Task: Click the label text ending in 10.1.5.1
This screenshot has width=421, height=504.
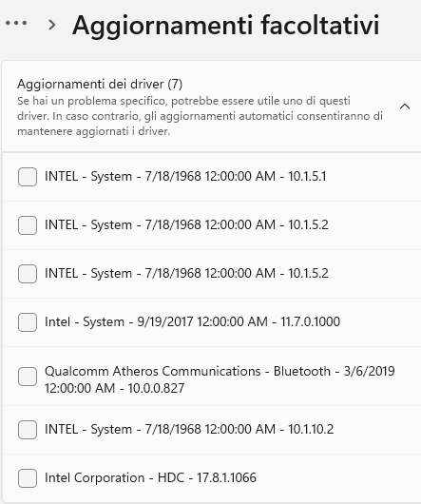Action: [185, 176]
